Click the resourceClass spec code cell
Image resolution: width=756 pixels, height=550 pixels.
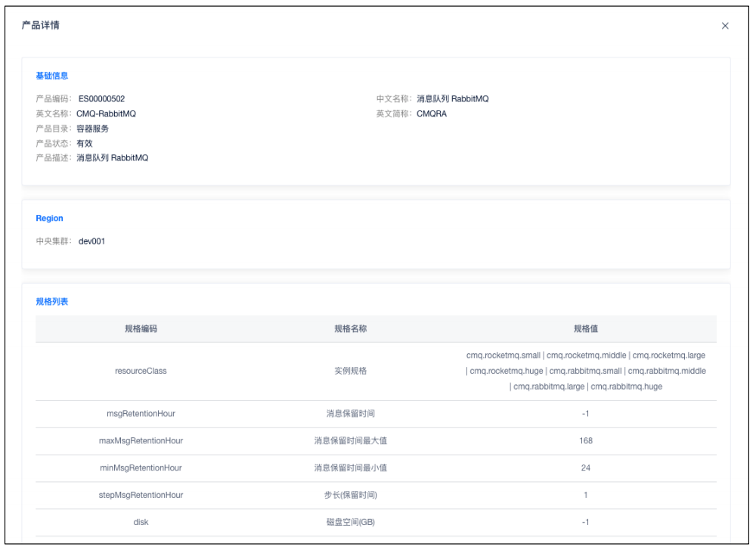141,371
